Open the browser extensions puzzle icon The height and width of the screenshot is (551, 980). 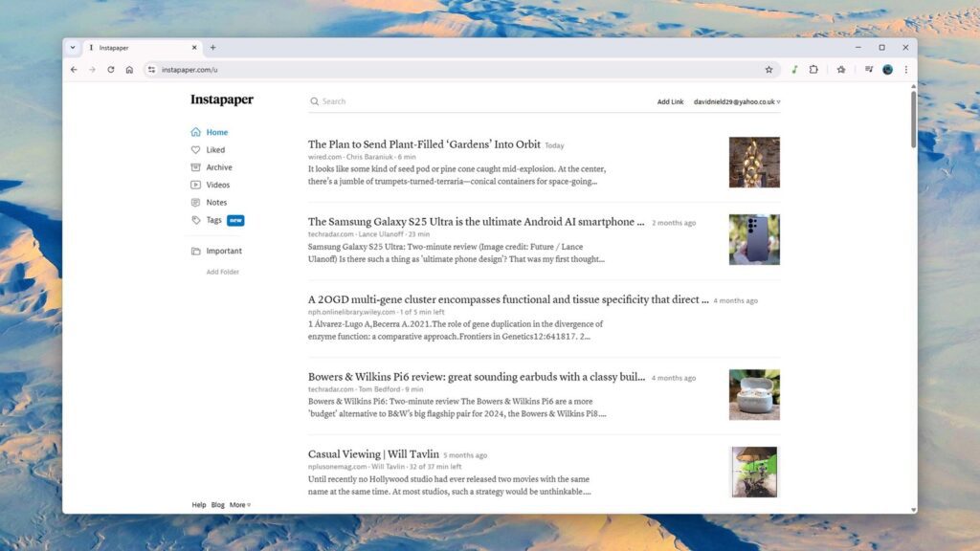tap(813, 70)
